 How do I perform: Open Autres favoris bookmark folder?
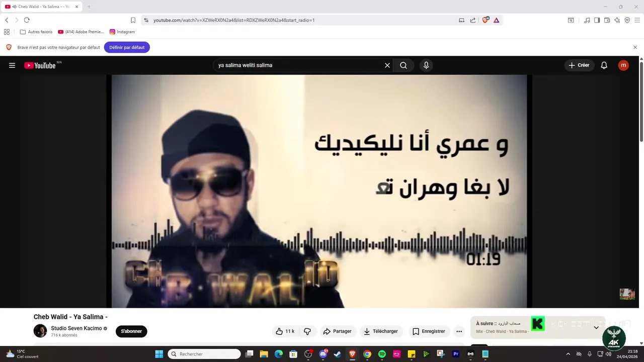tap(36, 32)
